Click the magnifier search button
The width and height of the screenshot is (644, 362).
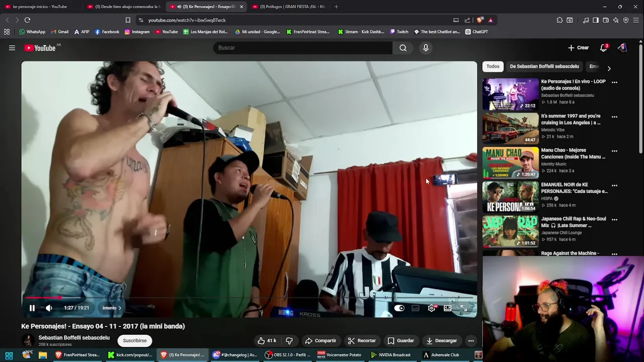tap(403, 48)
